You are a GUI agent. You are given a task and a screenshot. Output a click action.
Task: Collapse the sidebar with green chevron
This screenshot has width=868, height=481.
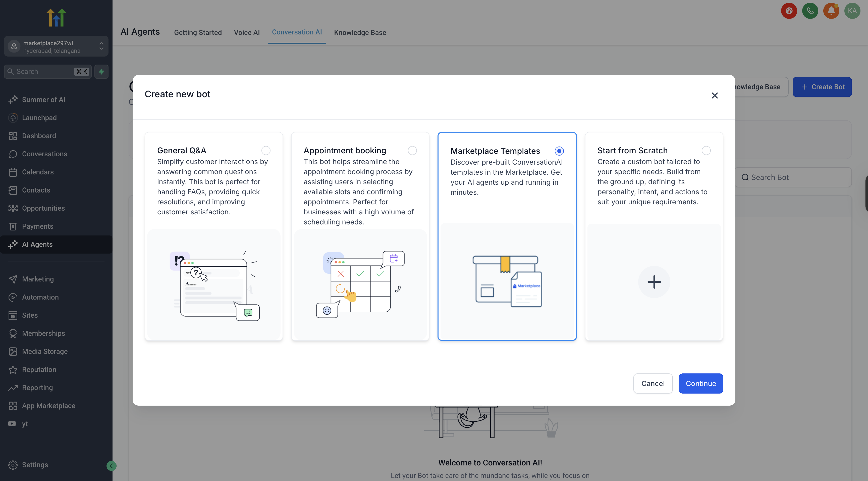pos(112,466)
